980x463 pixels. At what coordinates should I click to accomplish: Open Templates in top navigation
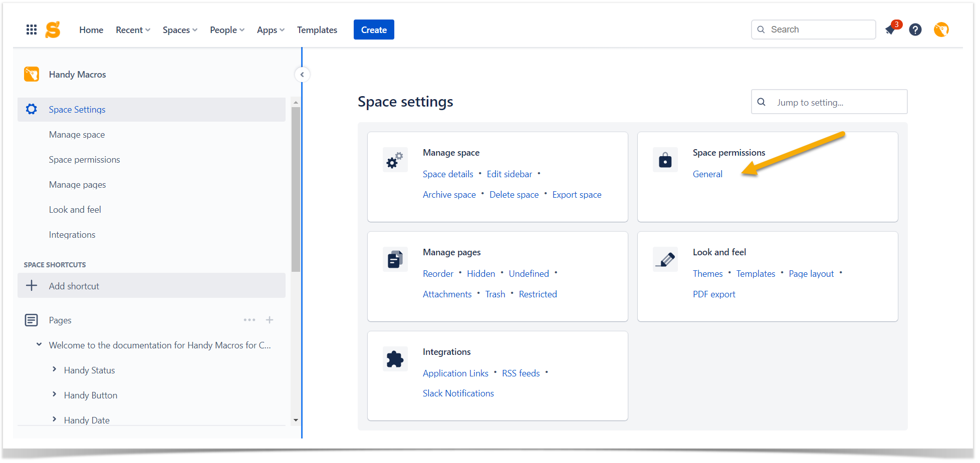(x=317, y=30)
